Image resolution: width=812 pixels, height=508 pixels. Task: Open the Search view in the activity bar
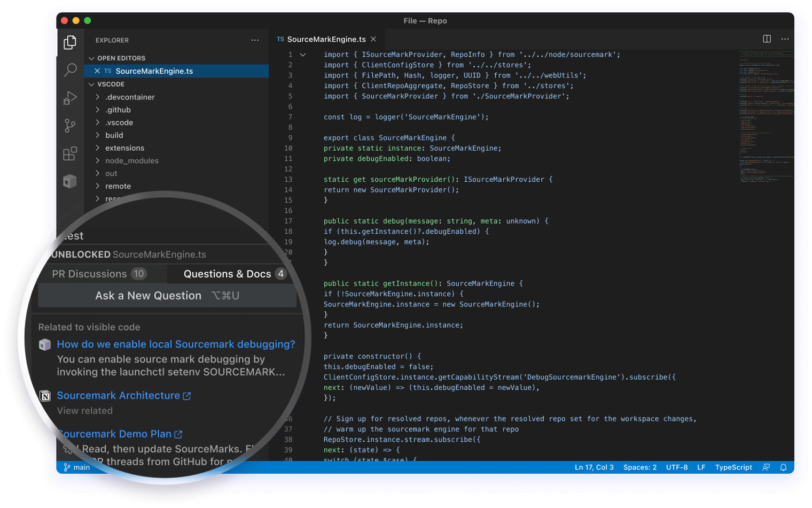(x=70, y=70)
